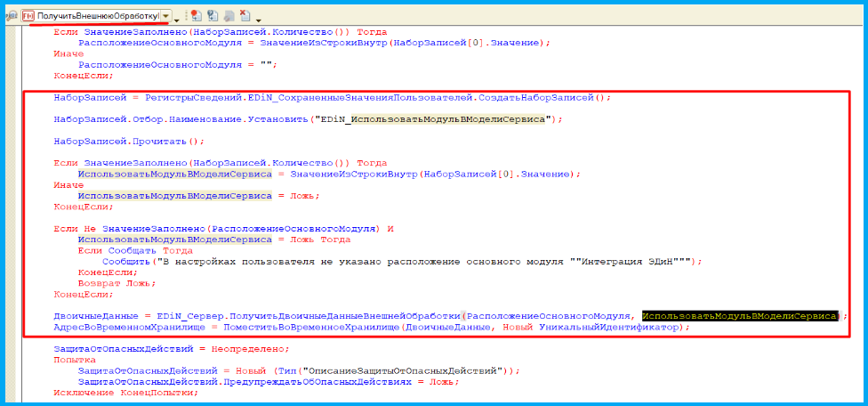Click the binoculars search icon in toolbar

pyautogui.click(x=12, y=16)
